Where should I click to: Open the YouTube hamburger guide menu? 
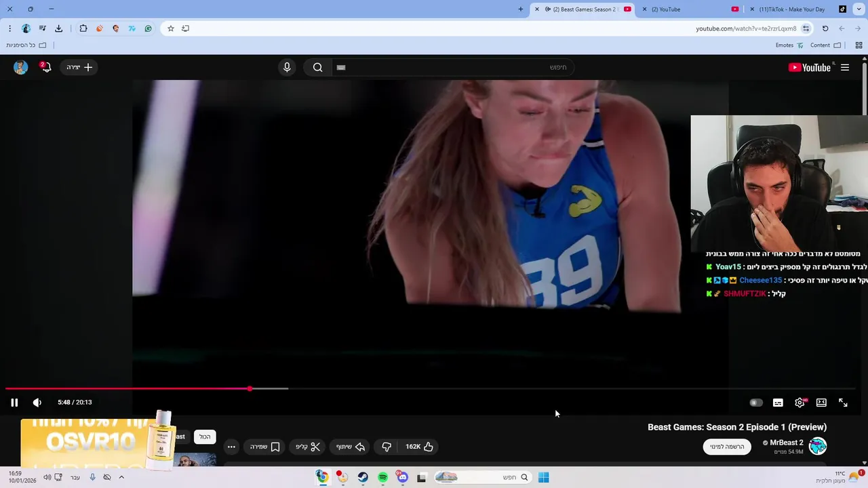point(845,67)
